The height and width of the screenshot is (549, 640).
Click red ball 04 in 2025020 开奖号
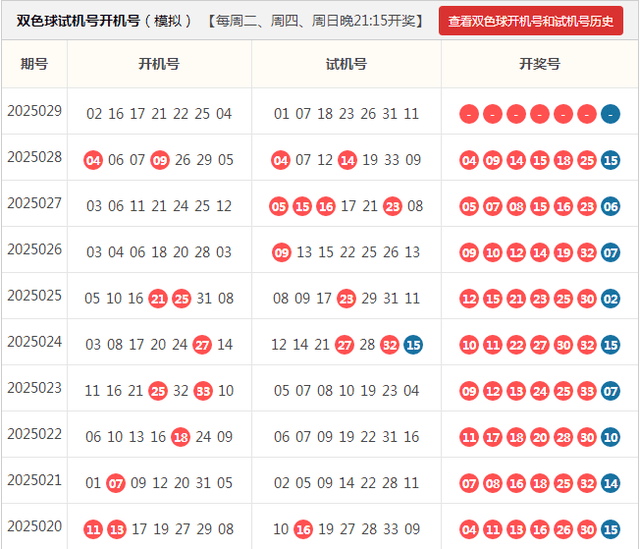(469, 529)
